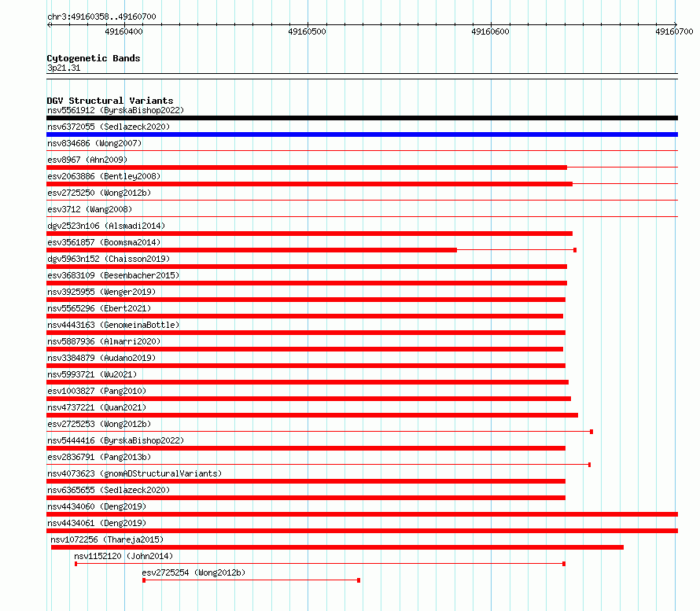700x611 pixels.
Task: Click the blue nsv6372055 variant bar
Action: pyautogui.click(x=362, y=134)
